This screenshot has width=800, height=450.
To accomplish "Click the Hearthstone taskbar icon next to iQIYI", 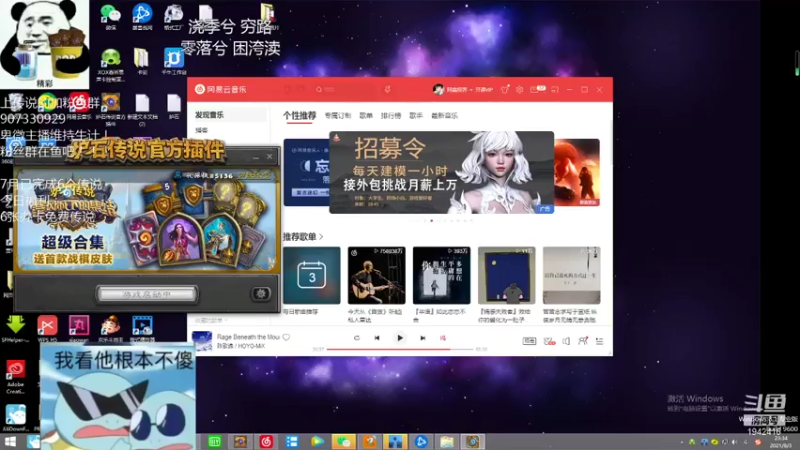I will pos(240,442).
